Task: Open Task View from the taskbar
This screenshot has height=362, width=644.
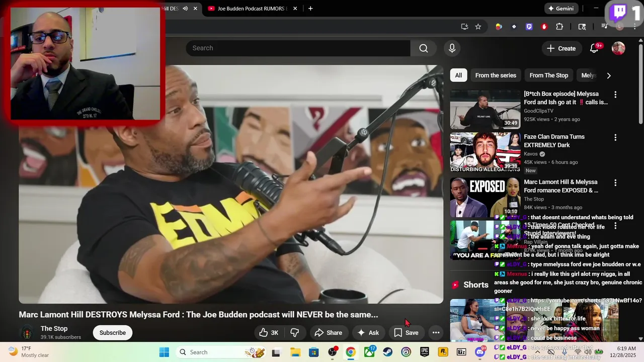Action: [276, 352]
